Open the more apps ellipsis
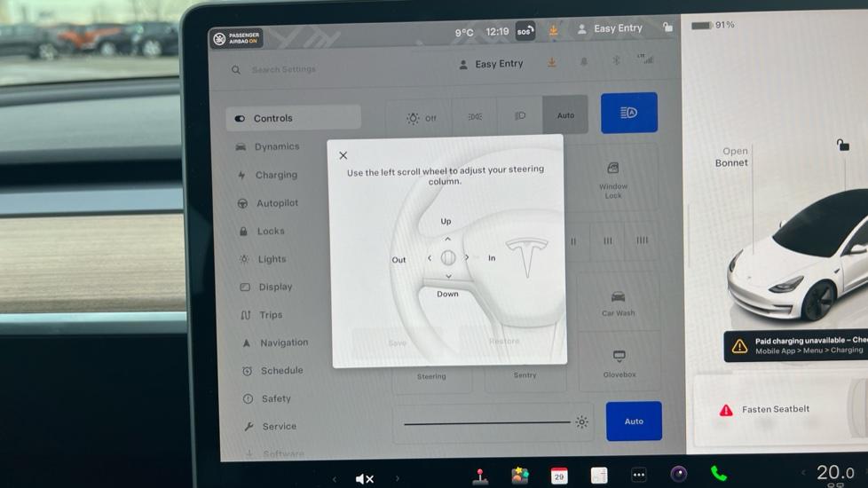This screenshot has height=488, width=868. point(639,474)
